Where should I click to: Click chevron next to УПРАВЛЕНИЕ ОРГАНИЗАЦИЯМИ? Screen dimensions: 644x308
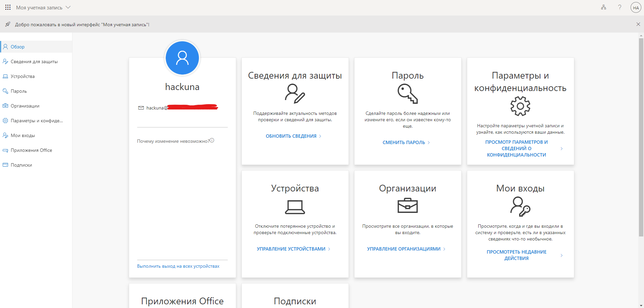point(444,249)
